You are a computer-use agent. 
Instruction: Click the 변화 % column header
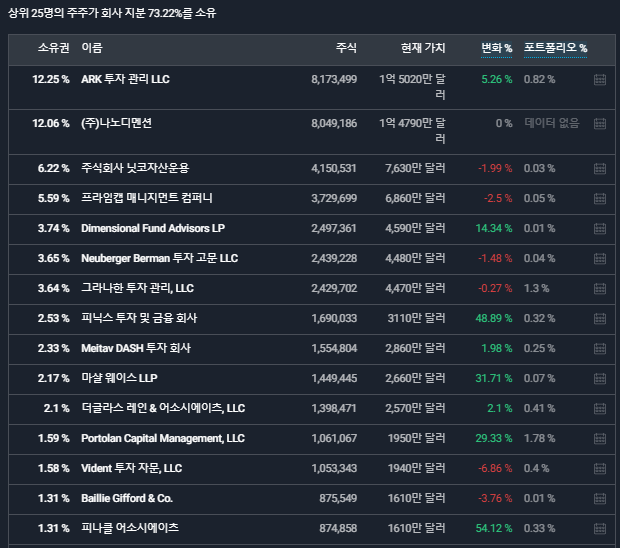[496, 48]
